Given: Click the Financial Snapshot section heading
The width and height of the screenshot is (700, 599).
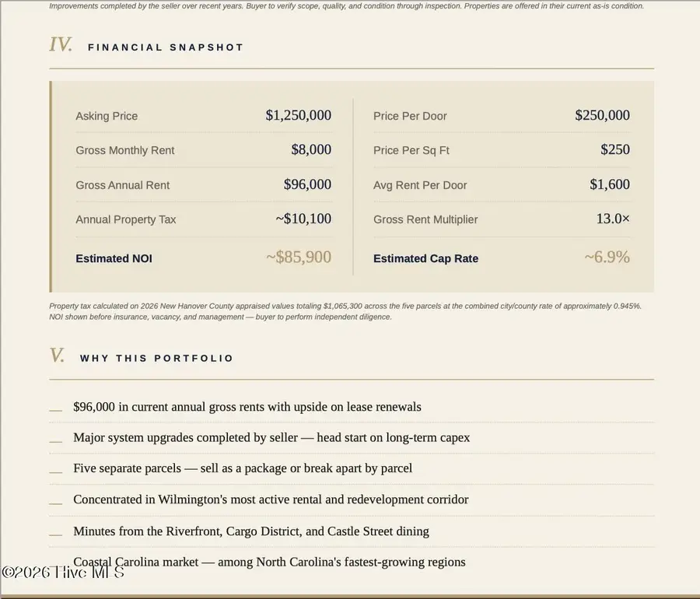Looking at the screenshot, I should pos(166,47).
